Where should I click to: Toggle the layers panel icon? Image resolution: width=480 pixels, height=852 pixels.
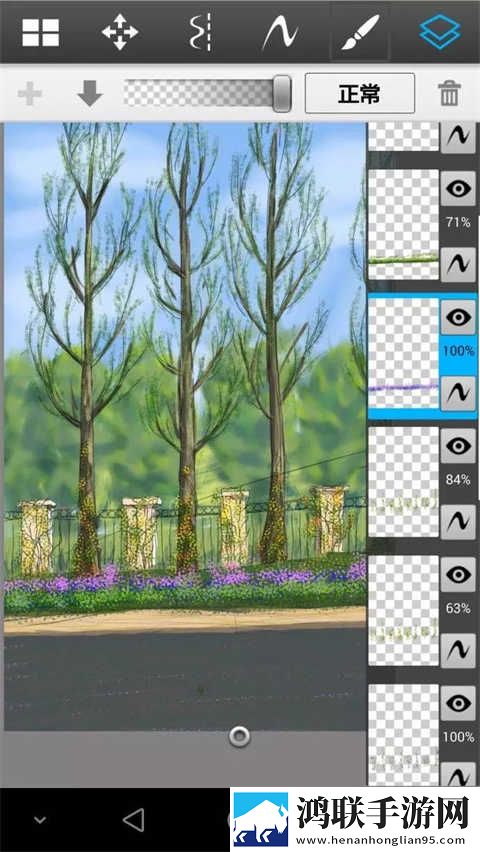(440, 32)
